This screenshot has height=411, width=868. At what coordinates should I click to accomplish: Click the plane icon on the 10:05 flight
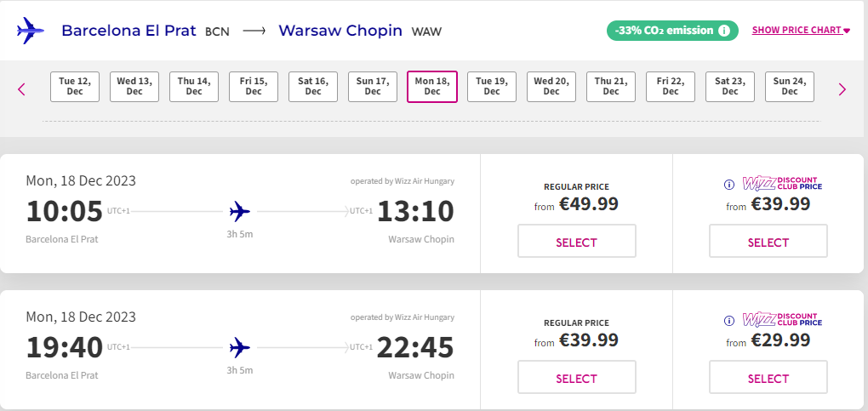tap(240, 211)
